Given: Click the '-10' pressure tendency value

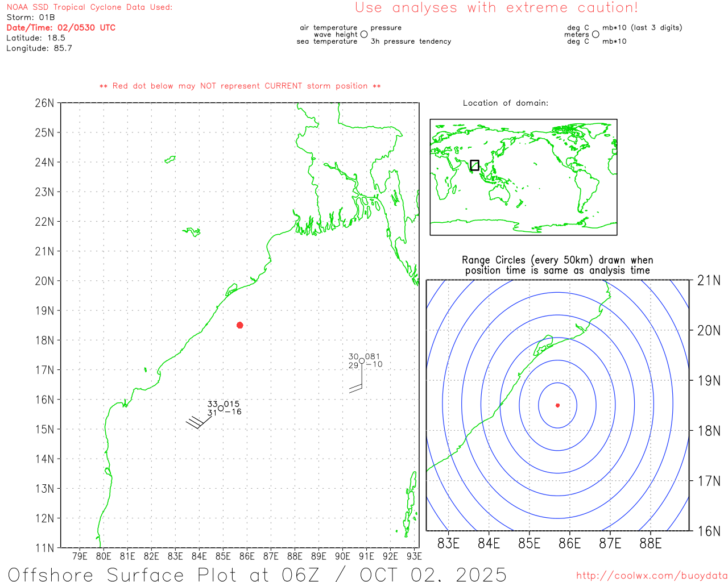Looking at the screenshot, I should point(374,364).
